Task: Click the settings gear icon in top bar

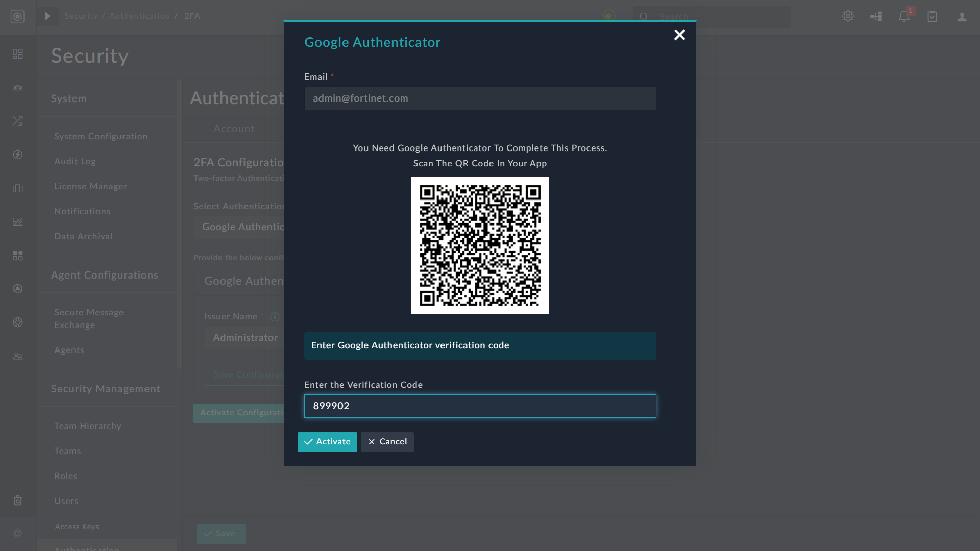Action: click(x=848, y=16)
